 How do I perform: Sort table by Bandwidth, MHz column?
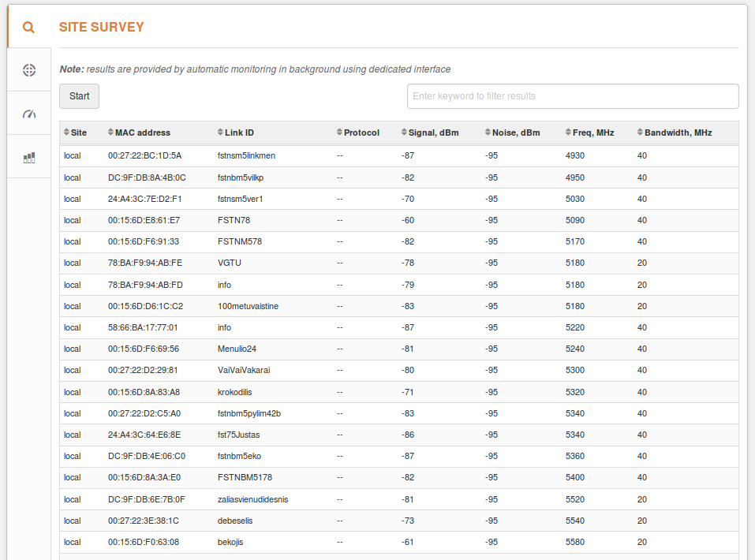pos(675,133)
